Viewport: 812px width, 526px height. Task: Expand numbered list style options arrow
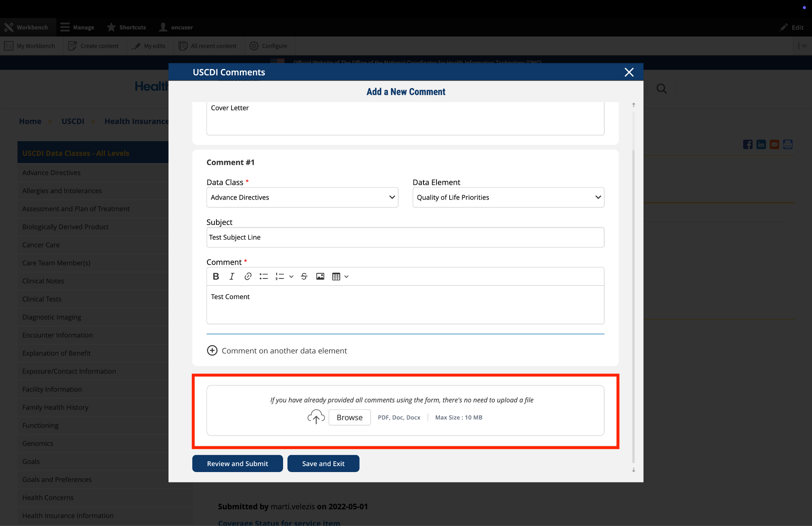[x=291, y=276]
